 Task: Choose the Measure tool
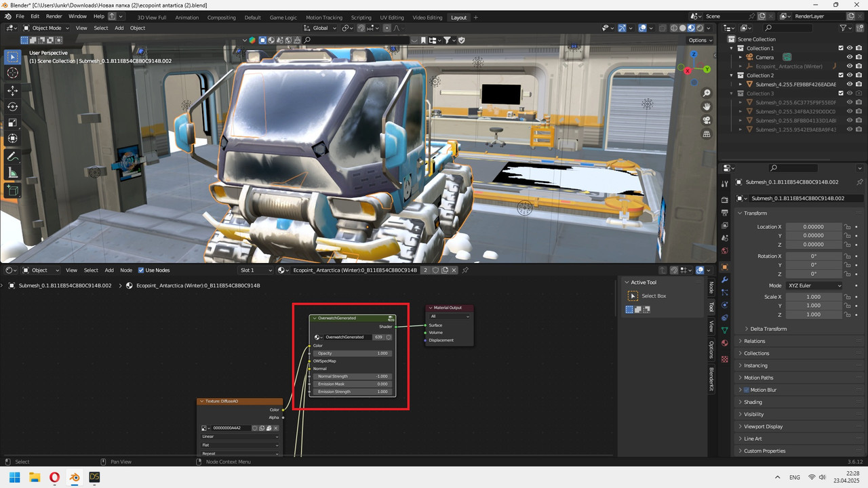13,173
